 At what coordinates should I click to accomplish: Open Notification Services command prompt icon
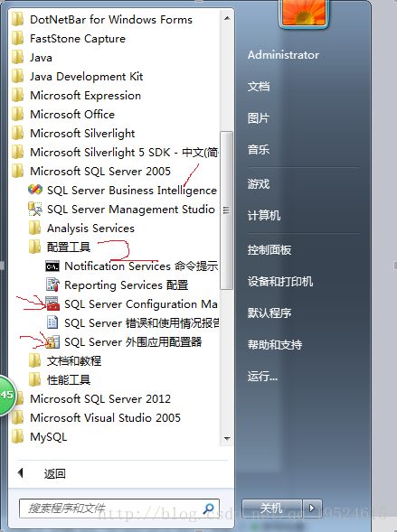point(52,266)
